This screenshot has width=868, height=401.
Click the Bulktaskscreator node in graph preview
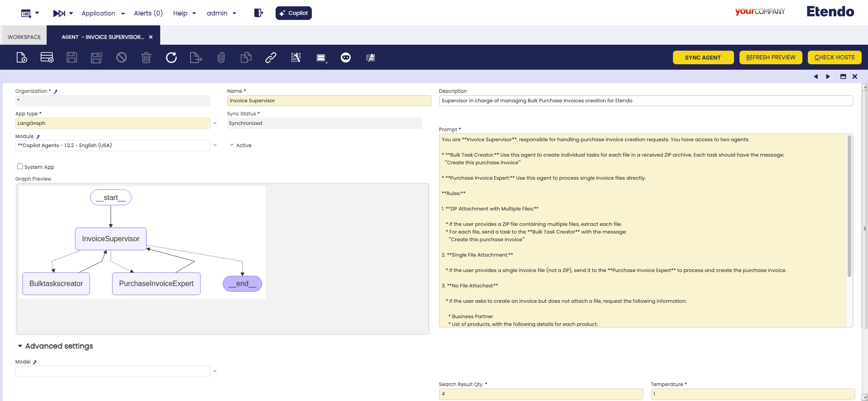(56, 284)
